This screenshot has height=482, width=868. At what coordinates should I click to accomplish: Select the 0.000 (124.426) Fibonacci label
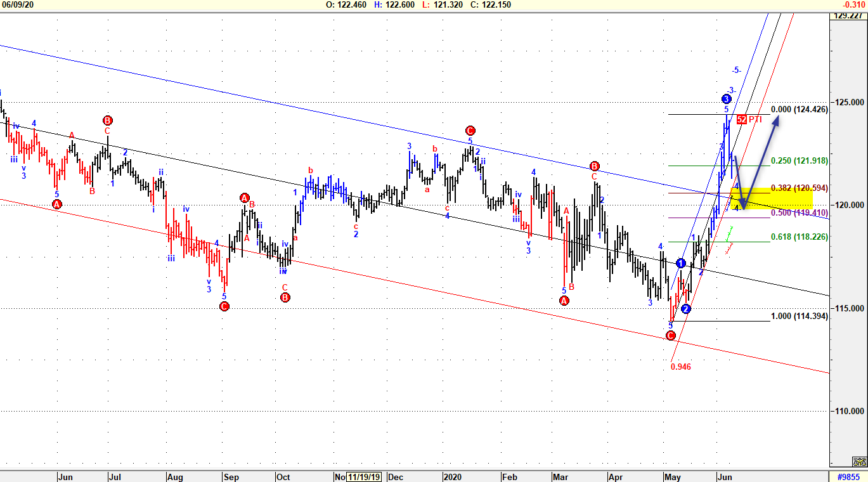pos(800,110)
